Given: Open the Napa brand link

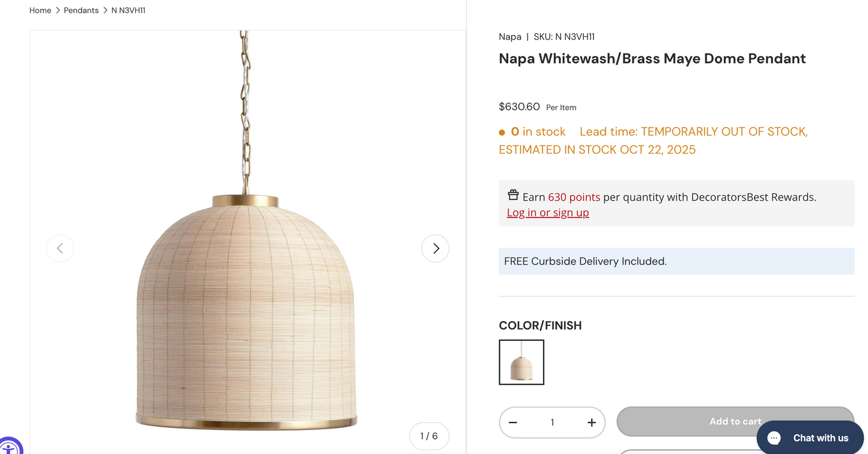Looking at the screenshot, I should (x=510, y=37).
